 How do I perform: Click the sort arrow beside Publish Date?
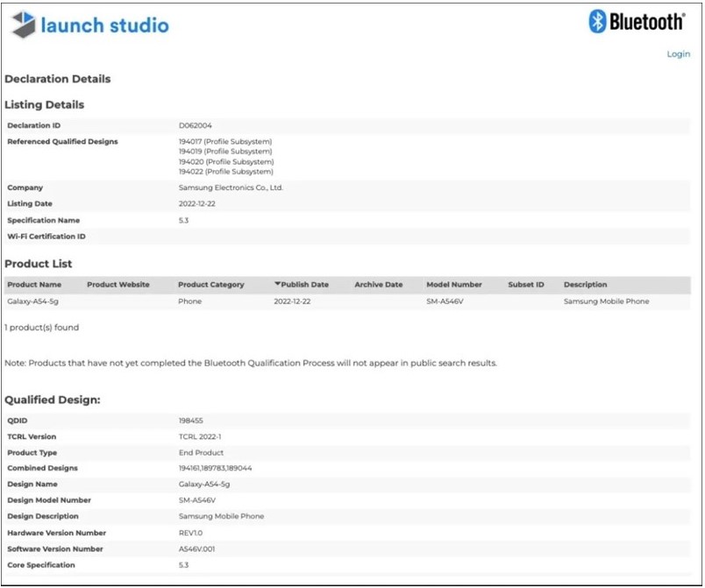(278, 285)
